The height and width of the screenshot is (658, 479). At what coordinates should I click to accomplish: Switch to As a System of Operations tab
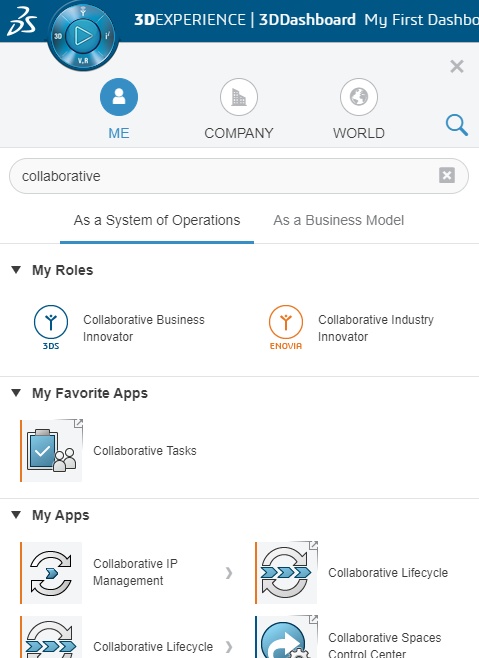click(x=157, y=220)
